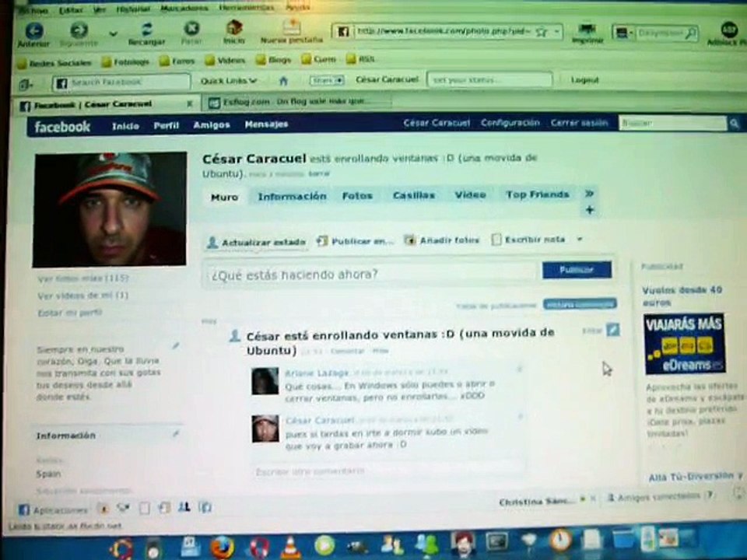
Task: Show more profile tabs with the » chevron
Action: [590, 194]
